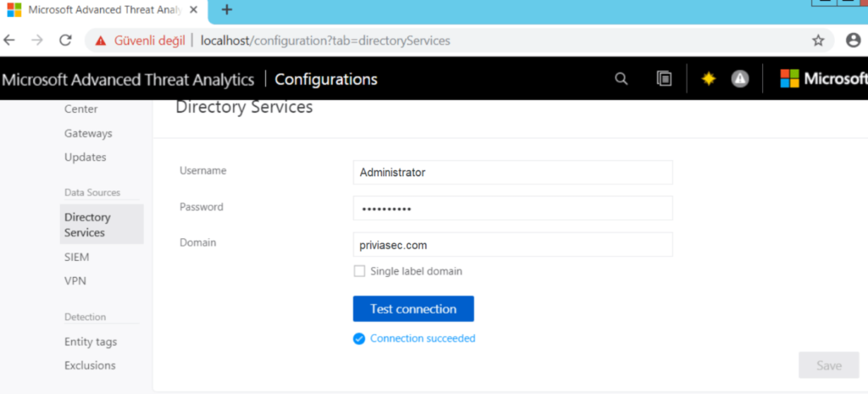Viewport: 868px width, 394px height.
Task: Click the ATA search magnifier icon
Action: (x=621, y=79)
